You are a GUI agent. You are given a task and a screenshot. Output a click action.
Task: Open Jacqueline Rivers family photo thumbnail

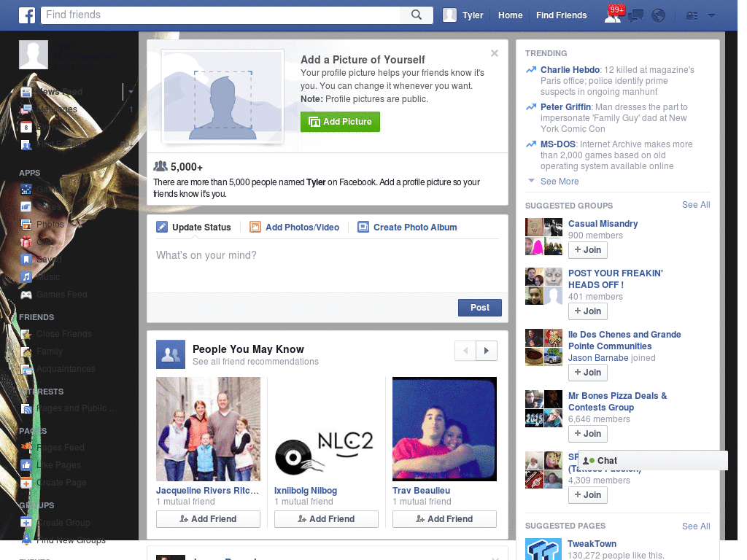[x=208, y=429]
